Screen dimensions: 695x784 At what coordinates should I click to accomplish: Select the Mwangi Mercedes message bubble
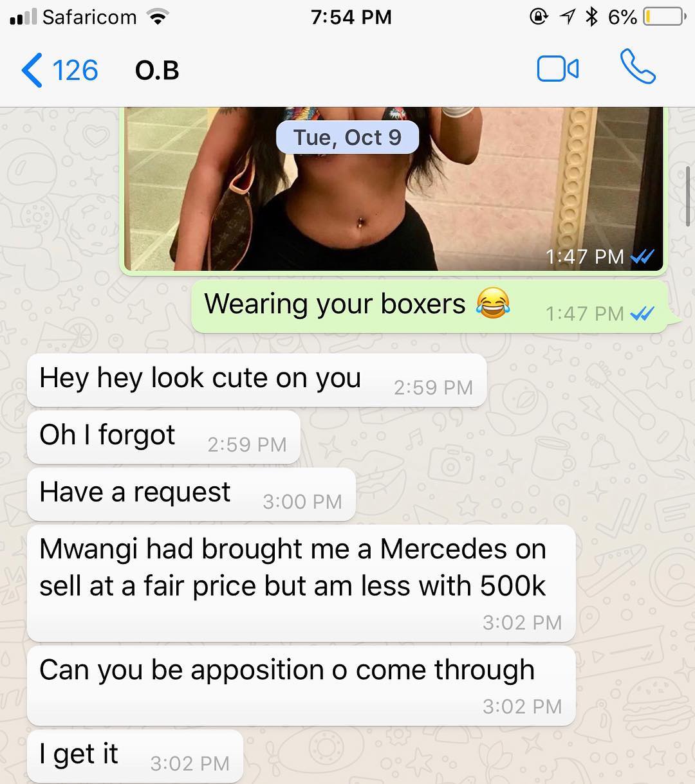(x=301, y=583)
